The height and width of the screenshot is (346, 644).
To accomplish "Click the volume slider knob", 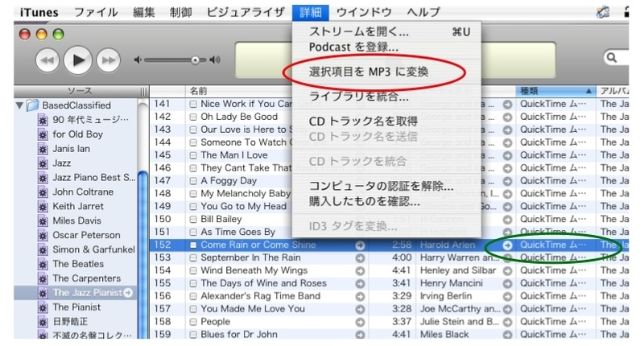I will [x=195, y=60].
